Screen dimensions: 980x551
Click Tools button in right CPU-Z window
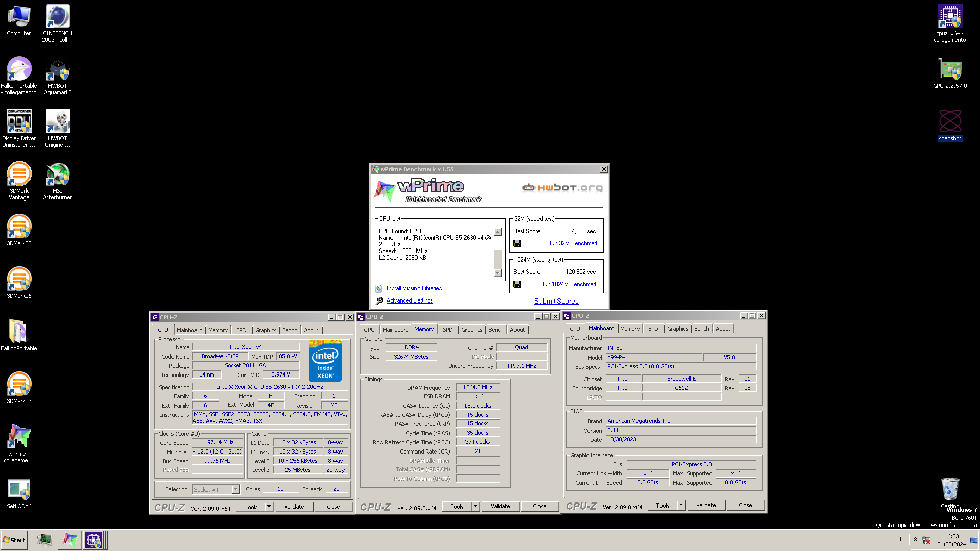click(663, 505)
